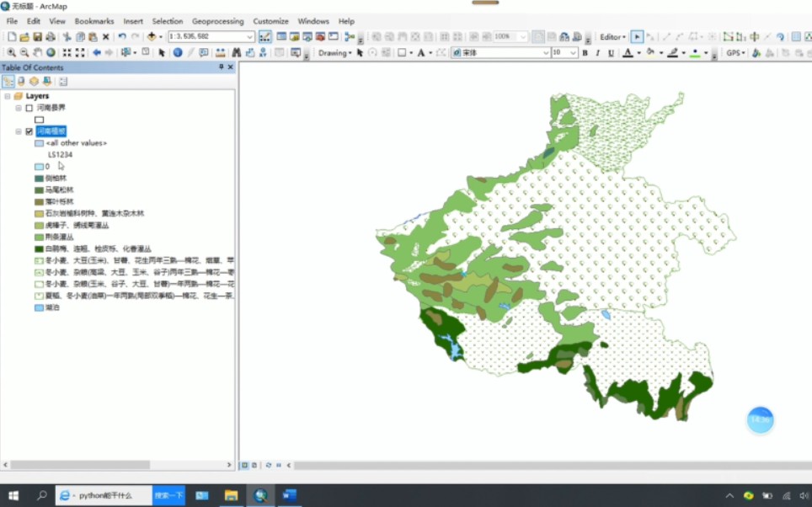Open Word from the taskbar
Viewport: 812px width, 507px height.
point(290,495)
